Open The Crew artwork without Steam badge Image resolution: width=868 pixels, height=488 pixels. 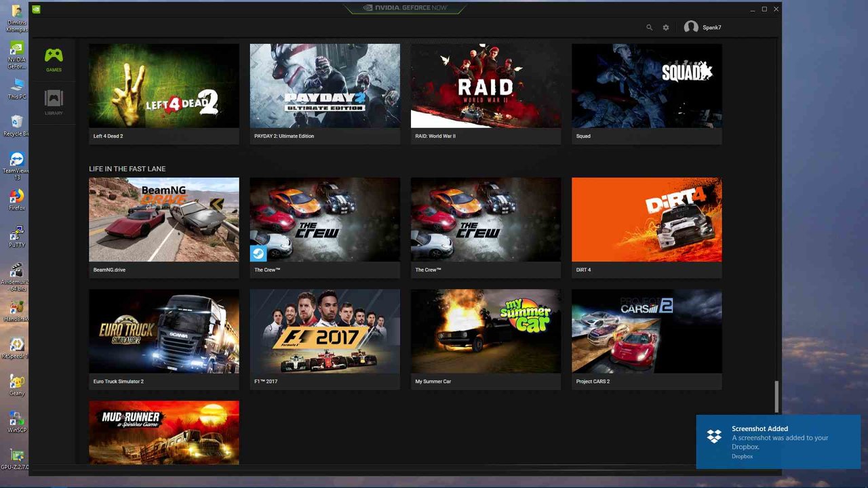(x=486, y=220)
